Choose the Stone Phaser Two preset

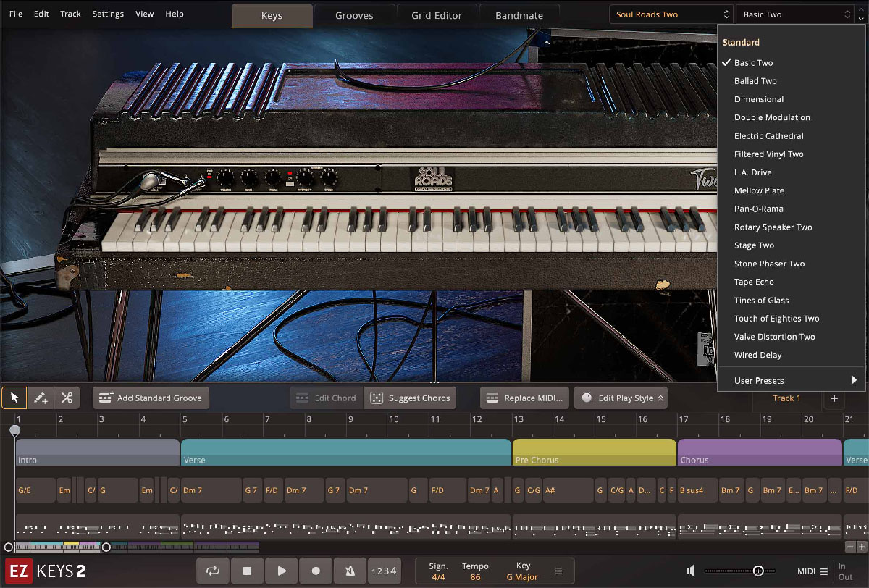[x=792, y=264]
